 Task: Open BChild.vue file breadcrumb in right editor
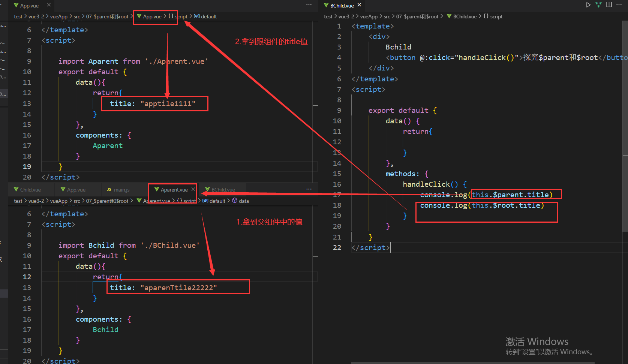point(465,16)
